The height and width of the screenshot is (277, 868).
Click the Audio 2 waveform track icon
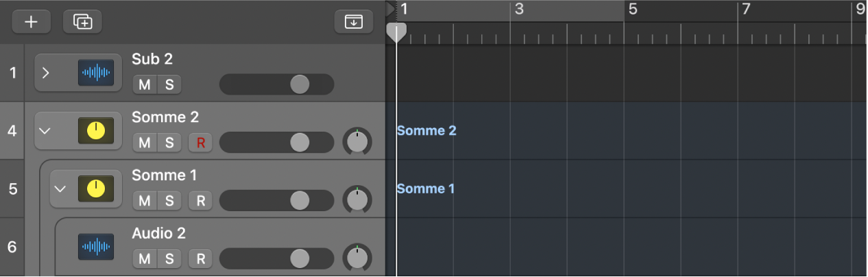click(x=95, y=246)
